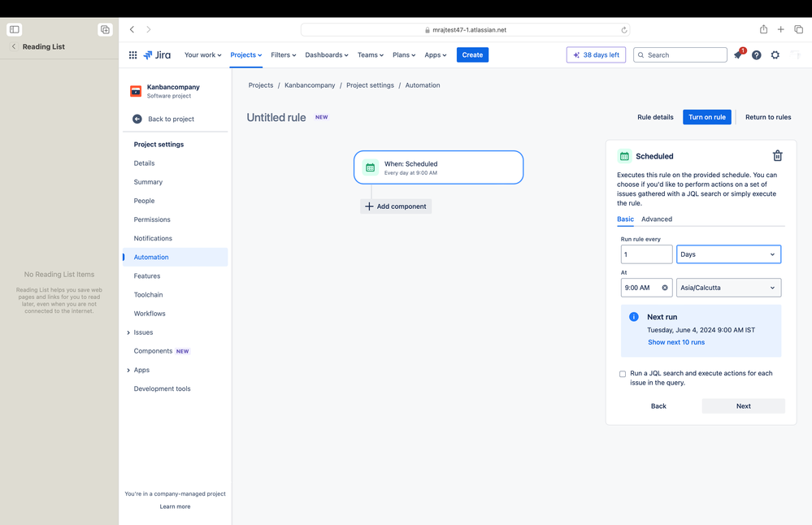Viewport: 812px width, 525px height.
Task: Click the Next button in Scheduled panel
Action: tap(743, 406)
